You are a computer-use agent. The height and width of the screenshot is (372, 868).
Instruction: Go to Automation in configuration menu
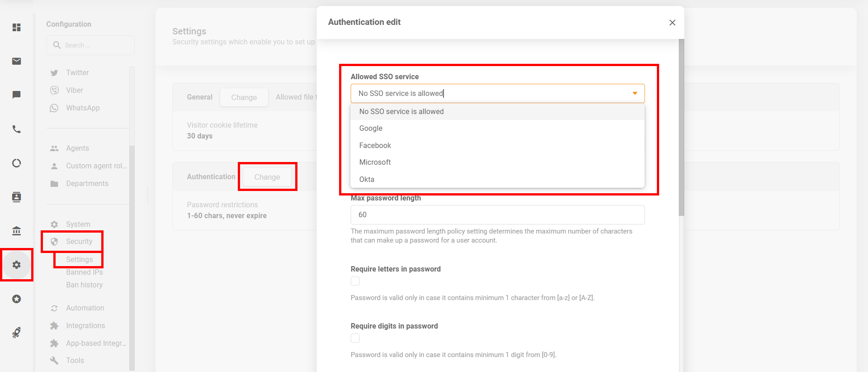[x=85, y=308]
